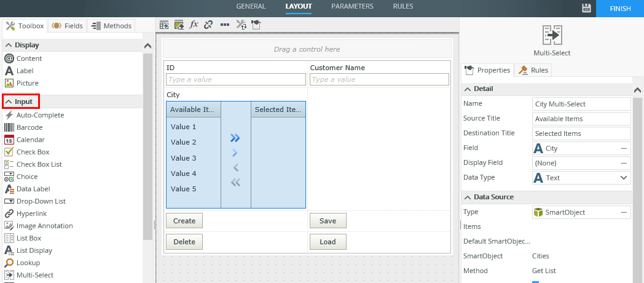This screenshot has width=644, height=283.
Task: Collapse the Data Source section
Action: tap(467, 197)
